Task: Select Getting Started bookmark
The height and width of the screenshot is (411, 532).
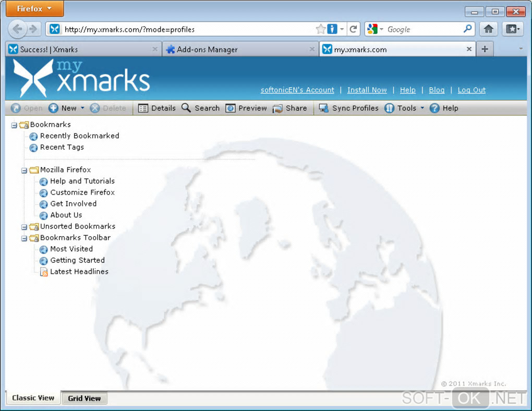Action: pyautogui.click(x=77, y=260)
